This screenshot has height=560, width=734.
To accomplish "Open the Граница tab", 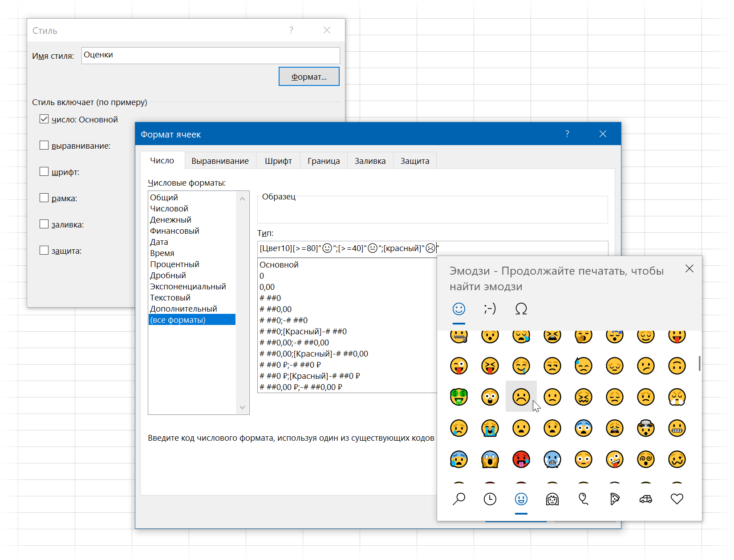I will click(324, 161).
